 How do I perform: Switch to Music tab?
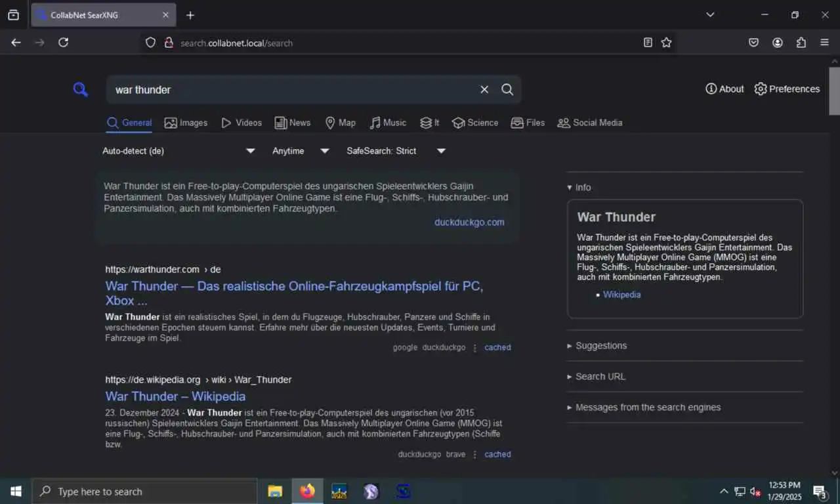pyautogui.click(x=388, y=123)
